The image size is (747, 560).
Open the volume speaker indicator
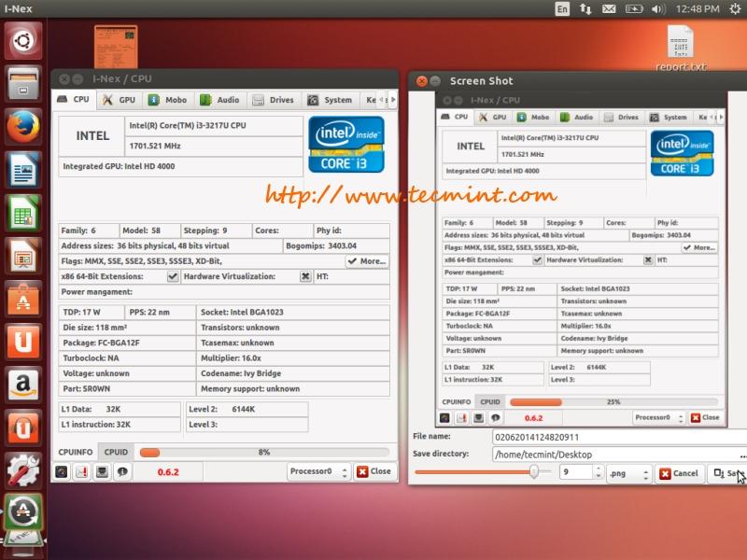pyautogui.click(x=658, y=8)
